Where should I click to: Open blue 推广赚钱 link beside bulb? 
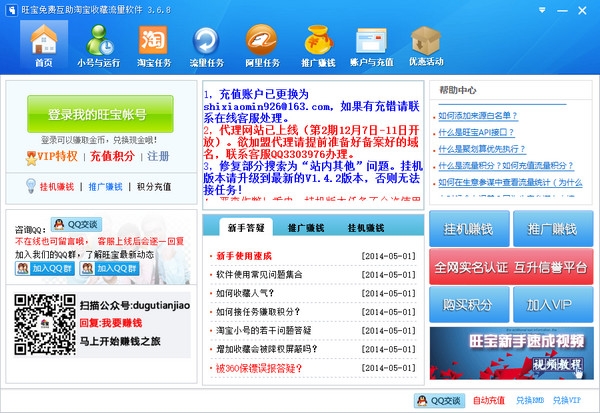(106, 187)
